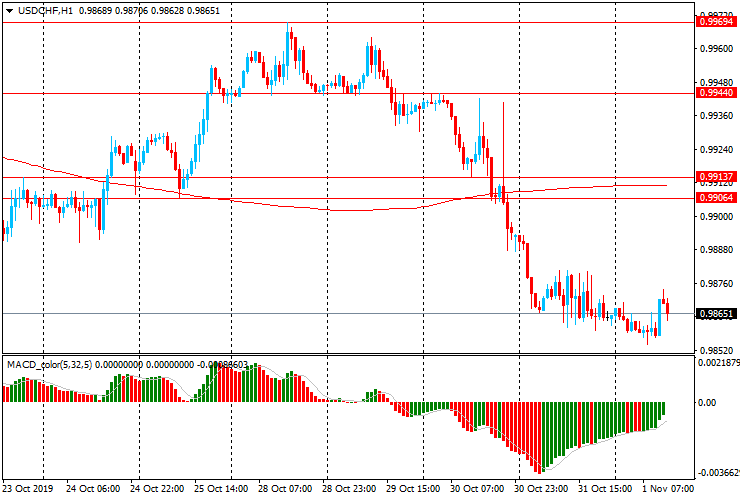Click the current price 0.98651 label
Screen dimensions: 740x500
click(716, 314)
